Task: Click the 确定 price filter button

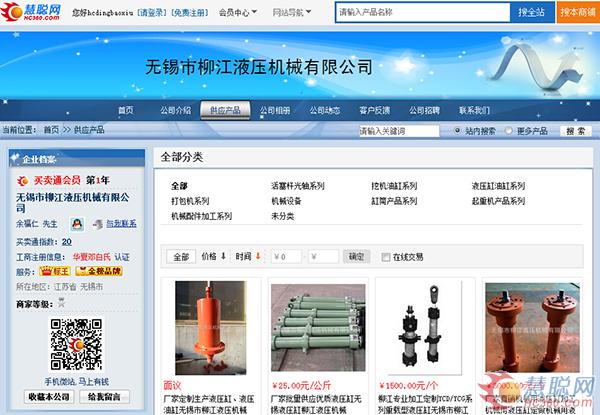Action: pyautogui.click(x=356, y=256)
